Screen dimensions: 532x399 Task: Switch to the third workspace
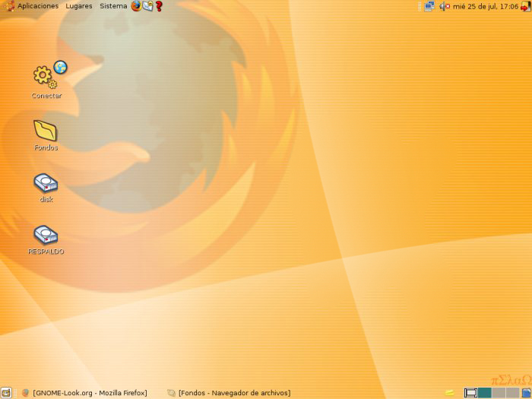click(x=499, y=393)
